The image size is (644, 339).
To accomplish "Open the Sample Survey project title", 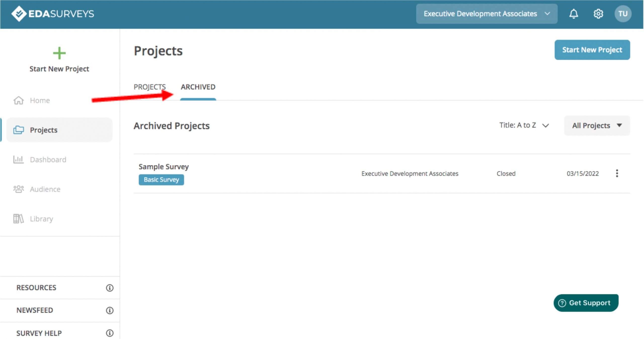I will (x=164, y=167).
